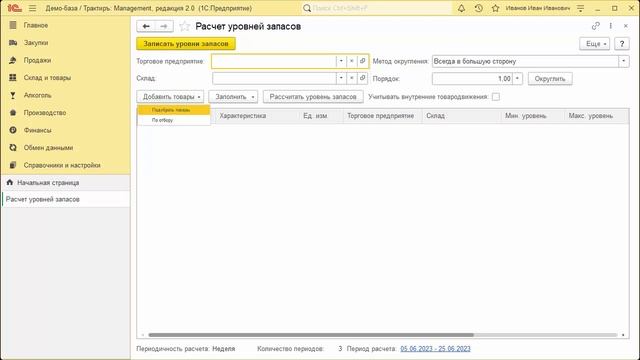Click Записать уровни запасов button
The width and height of the screenshot is (640, 360).
186,44
